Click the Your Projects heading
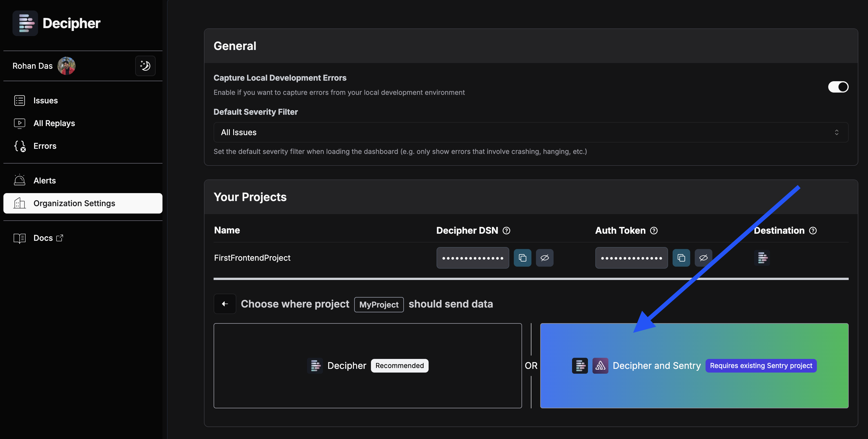 click(x=250, y=197)
